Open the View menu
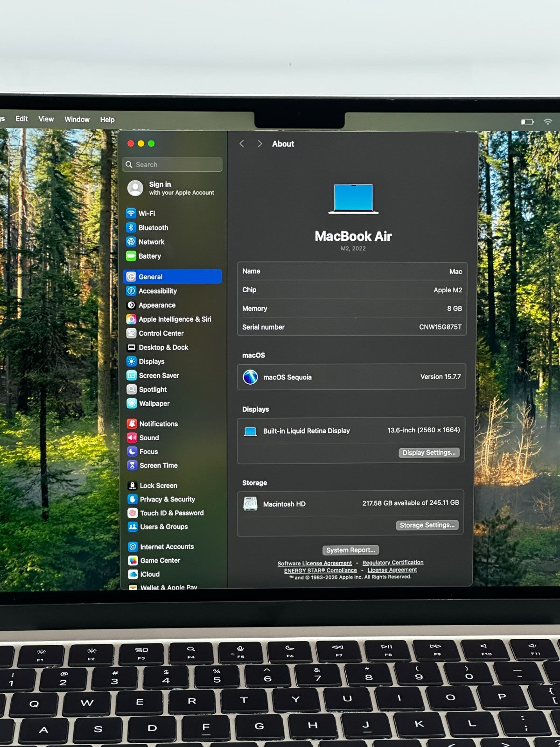560x747 pixels. [x=46, y=119]
